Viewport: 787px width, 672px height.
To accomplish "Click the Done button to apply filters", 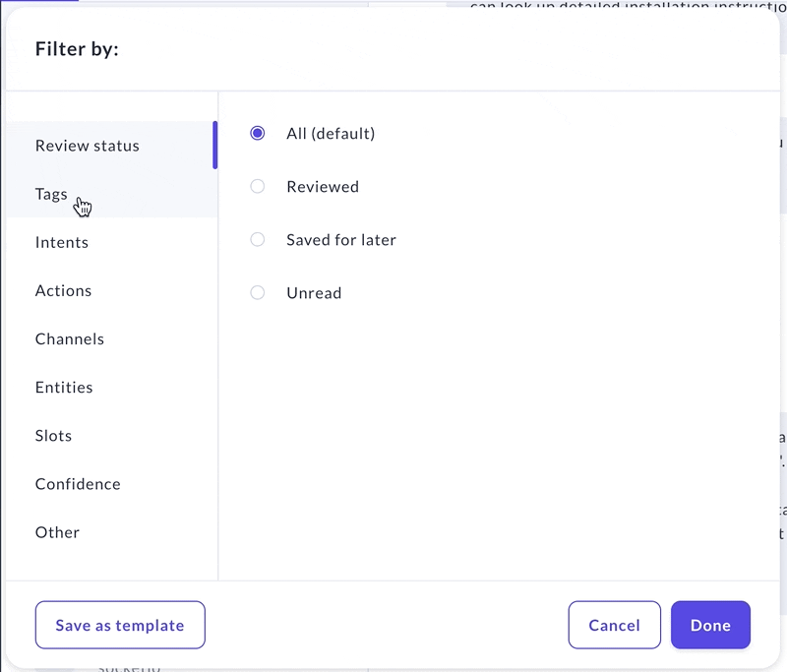I will 710,625.
